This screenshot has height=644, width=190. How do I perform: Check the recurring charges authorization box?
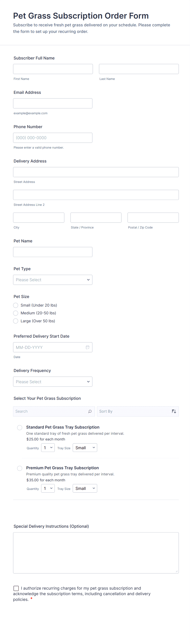(16, 588)
